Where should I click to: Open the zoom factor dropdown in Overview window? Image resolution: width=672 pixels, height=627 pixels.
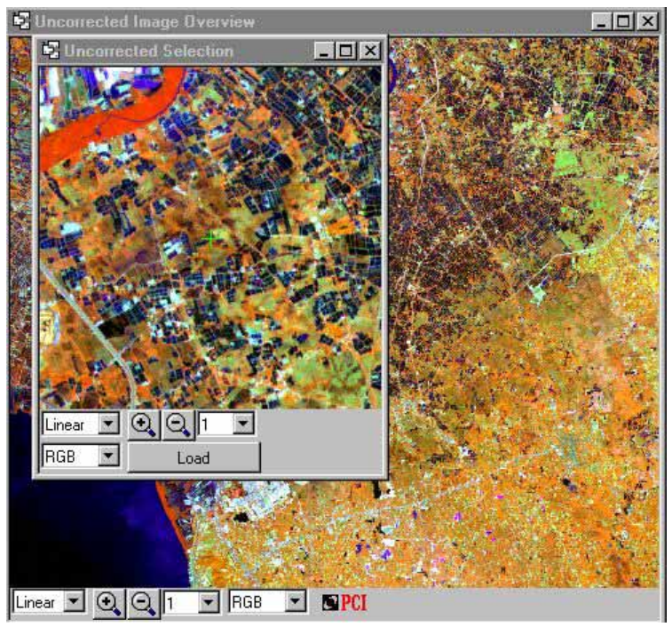tap(209, 602)
